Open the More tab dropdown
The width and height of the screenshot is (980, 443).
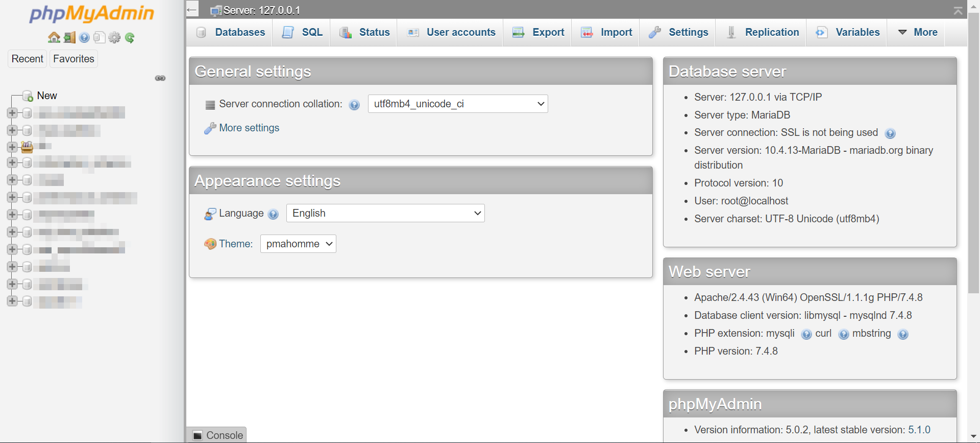918,32
